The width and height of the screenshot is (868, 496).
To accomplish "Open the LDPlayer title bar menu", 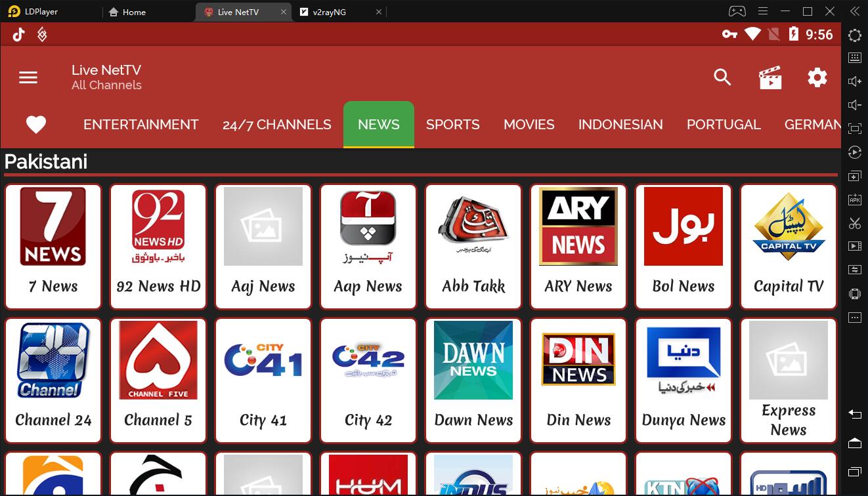I will tap(762, 11).
